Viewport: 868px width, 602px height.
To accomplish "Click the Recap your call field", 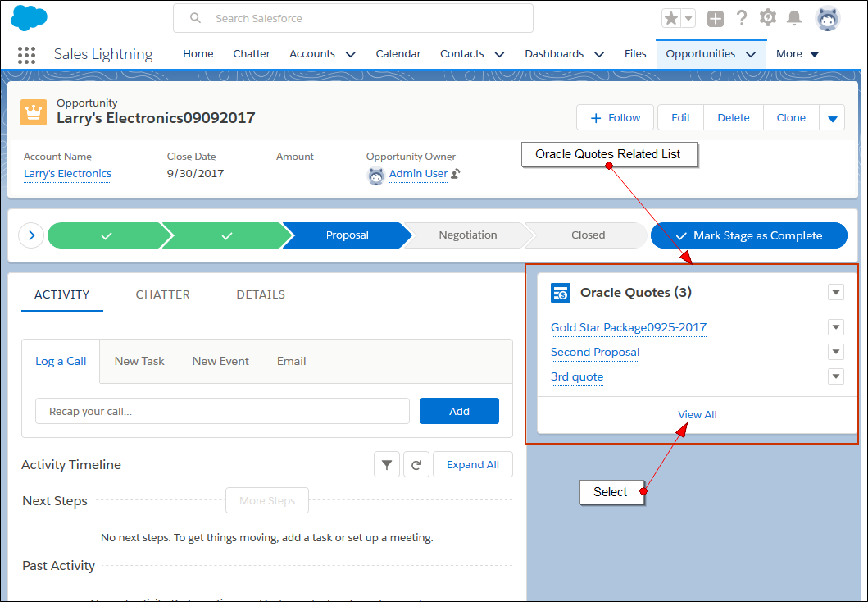I will click(223, 411).
